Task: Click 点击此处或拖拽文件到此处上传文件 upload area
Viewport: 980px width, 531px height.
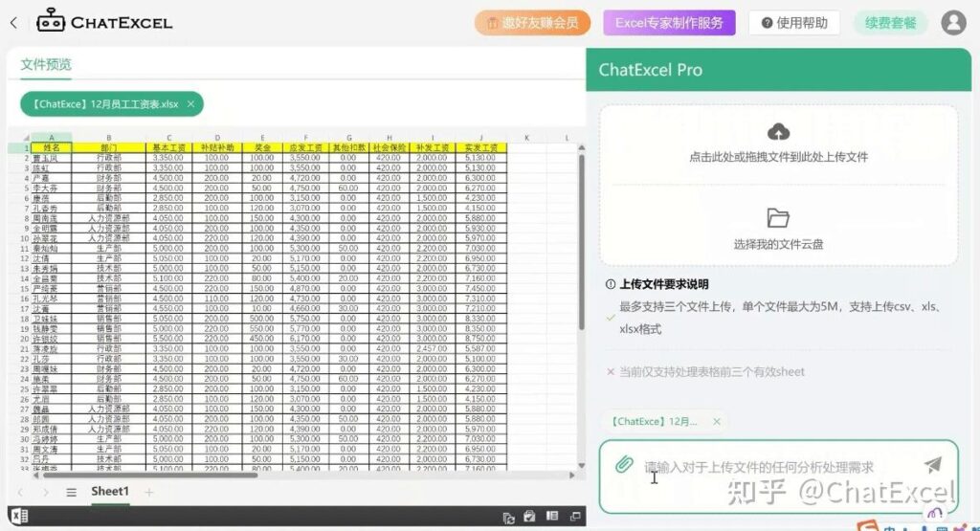Action: 778,157
